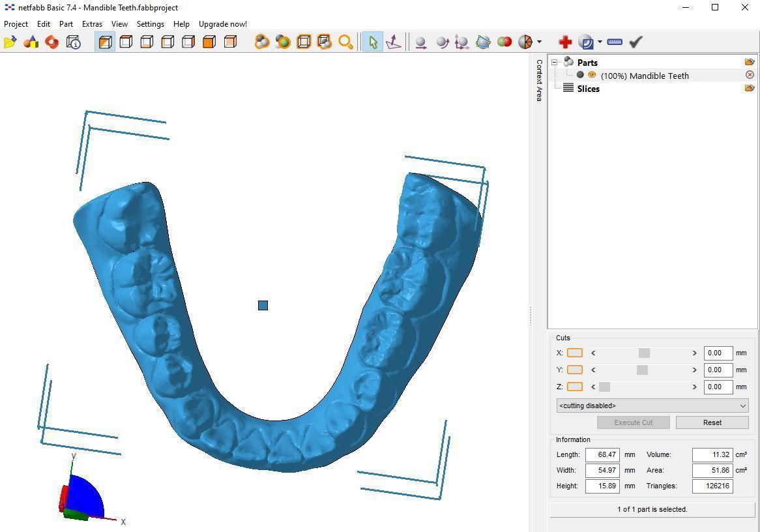Switch to the bottom view cube icon

coord(147,42)
